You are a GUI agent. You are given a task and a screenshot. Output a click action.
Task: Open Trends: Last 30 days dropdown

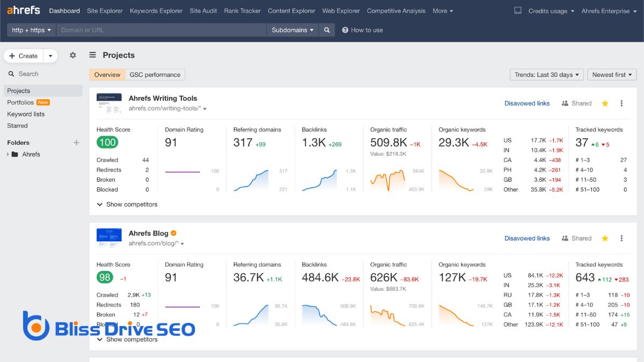pyautogui.click(x=547, y=75)
